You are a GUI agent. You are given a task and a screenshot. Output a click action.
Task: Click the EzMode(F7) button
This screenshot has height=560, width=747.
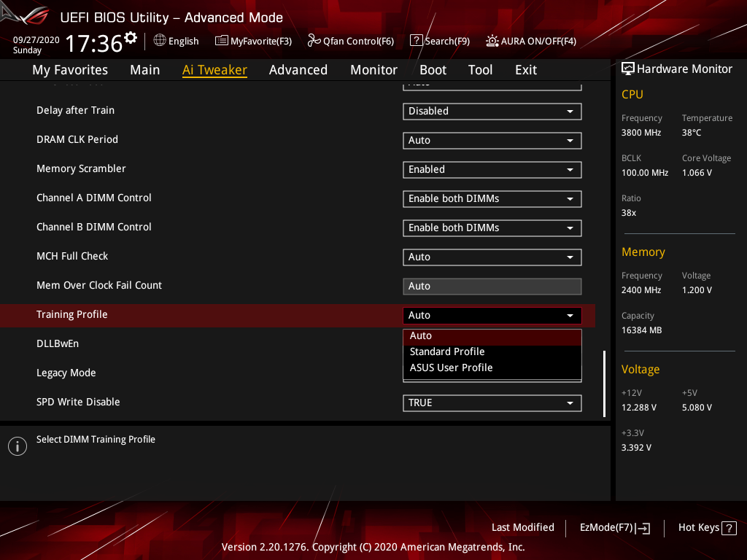614,528
